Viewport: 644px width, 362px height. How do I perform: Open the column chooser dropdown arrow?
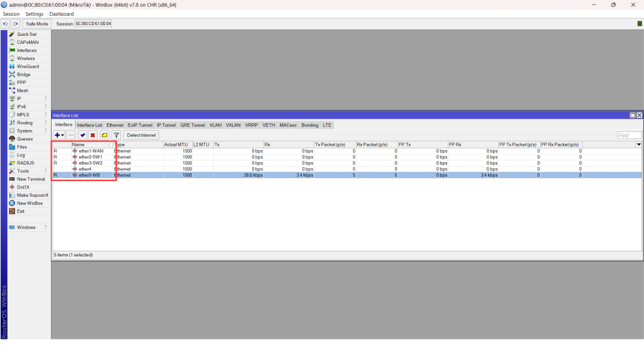coord(639,145)
